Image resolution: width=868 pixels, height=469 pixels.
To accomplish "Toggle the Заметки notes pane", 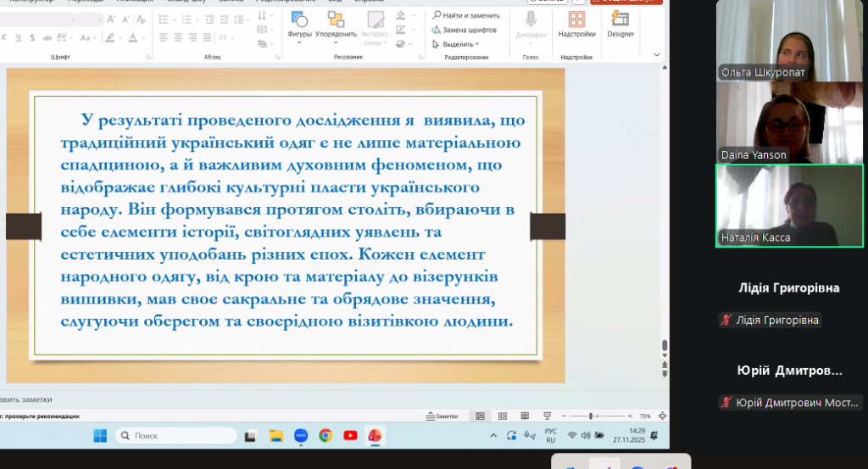I will tap(441, 416).
